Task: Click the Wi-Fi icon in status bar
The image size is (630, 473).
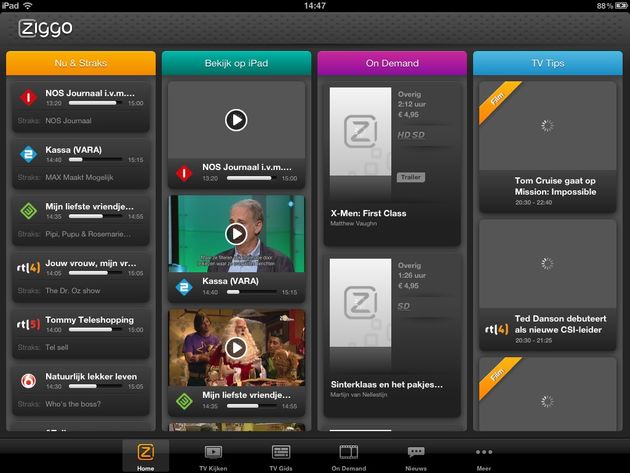Action: click(x=27, y=6)
